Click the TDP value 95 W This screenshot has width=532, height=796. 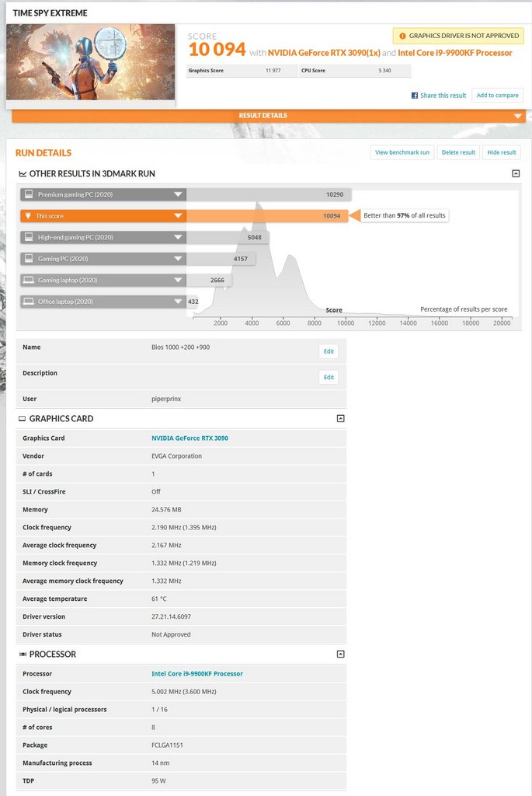(x=158, y=780)
